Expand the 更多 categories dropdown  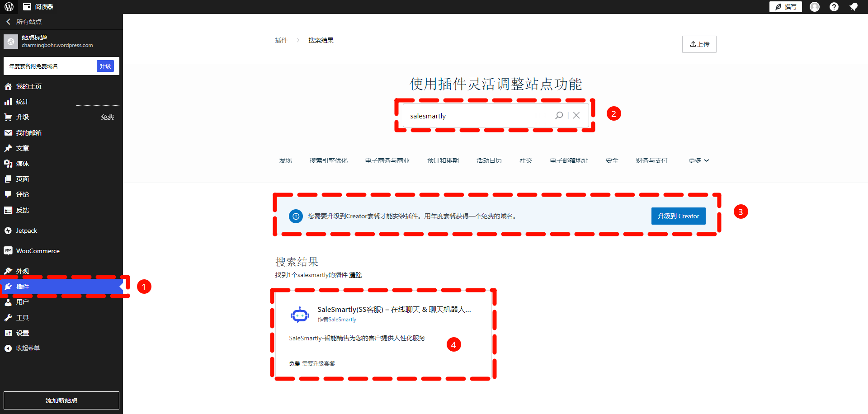click(x=699, y=160)
